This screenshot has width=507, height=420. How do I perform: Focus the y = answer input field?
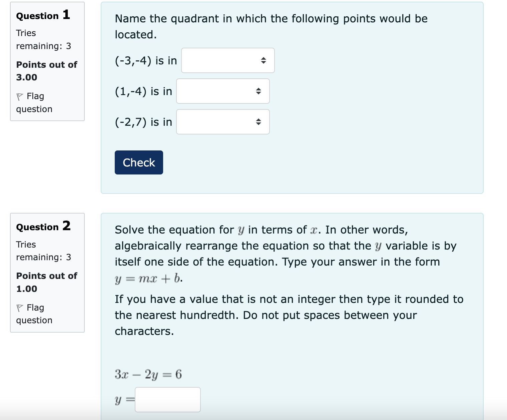168,400
